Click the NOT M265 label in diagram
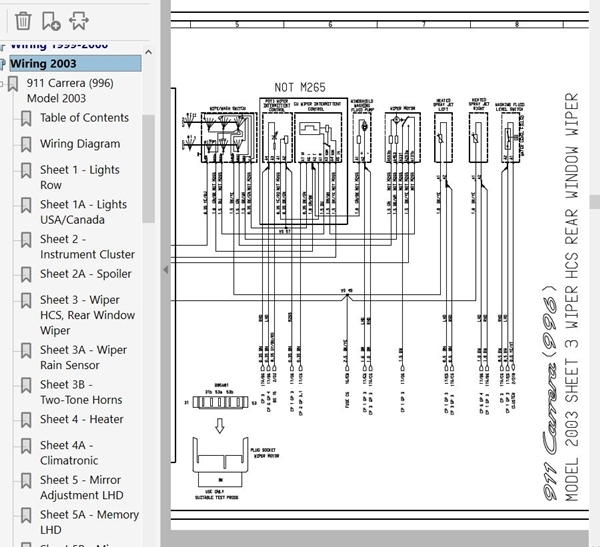Screen dimensions: 600x547 pyautogui.click(x=300, y=87)
